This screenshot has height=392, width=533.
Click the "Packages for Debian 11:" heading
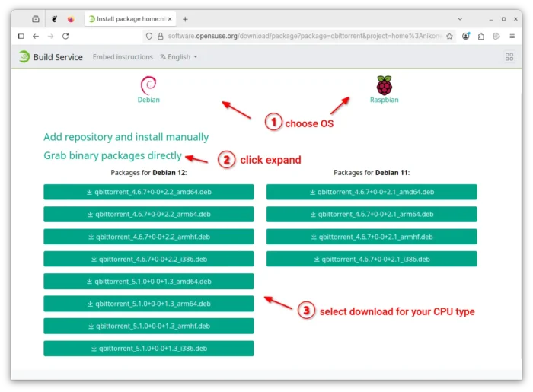coord(372,173)
